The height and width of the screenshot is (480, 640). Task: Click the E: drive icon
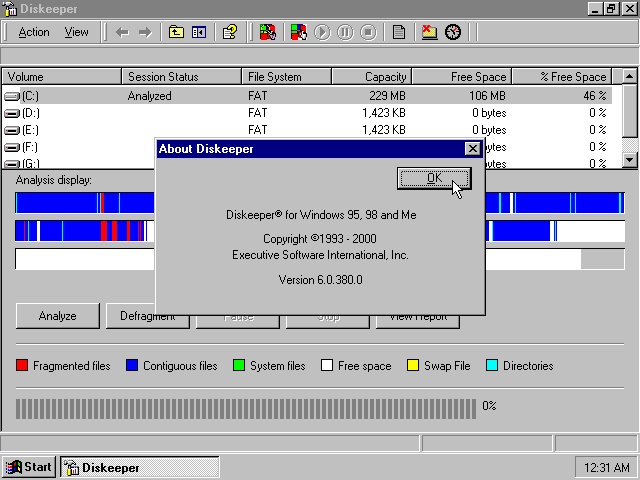click(x=11, y=131)
